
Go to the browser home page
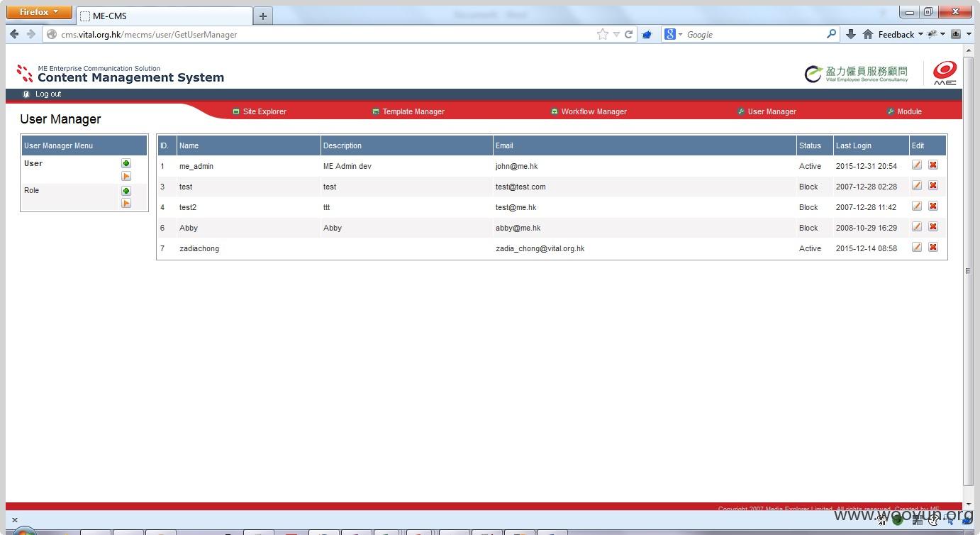pyautogui.click(x=868, y=34)
